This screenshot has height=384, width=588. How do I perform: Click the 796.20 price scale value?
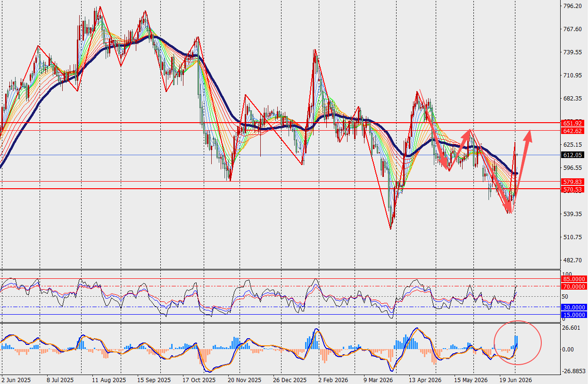(572, 7)
